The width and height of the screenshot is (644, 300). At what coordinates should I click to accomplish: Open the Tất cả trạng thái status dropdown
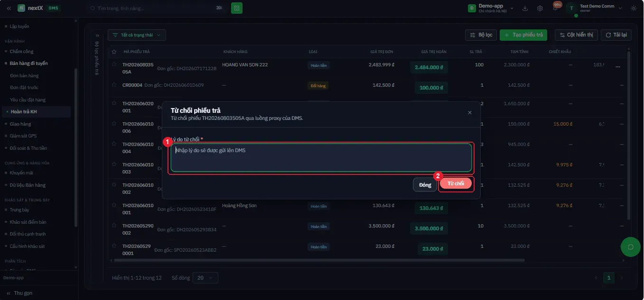click(137, 35)
